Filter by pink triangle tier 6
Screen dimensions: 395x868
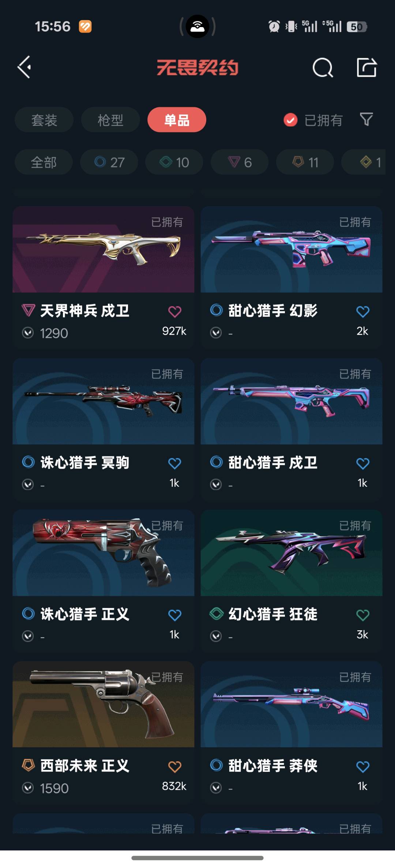tap(240, 162)
